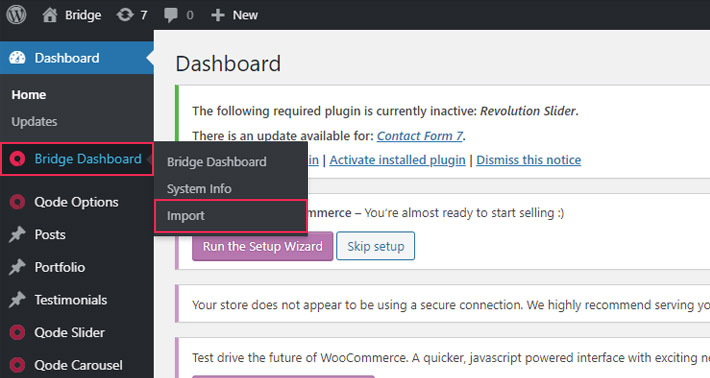This screenshot has width=710, height=378.
Task: Click the updates refresh icon
Action: click(125, 15)
